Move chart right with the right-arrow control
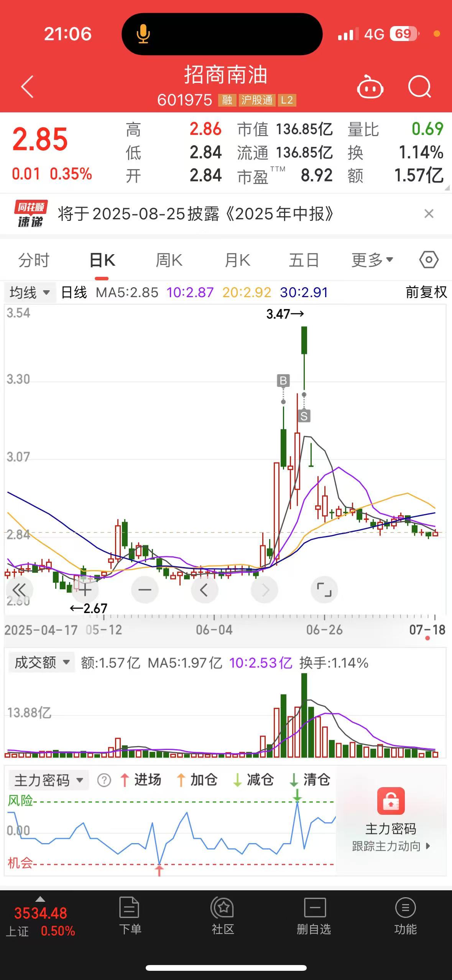Image resolution: width=452 pixels, height=980 pixels. pos(265,590)
